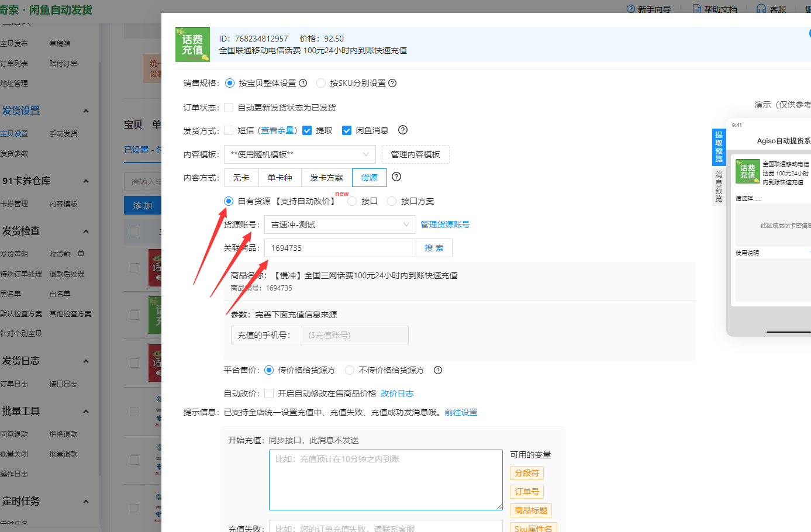Expand 货源账号 吉速冲-测试 dropdown

pyautogui.click(x=340, y=224)
